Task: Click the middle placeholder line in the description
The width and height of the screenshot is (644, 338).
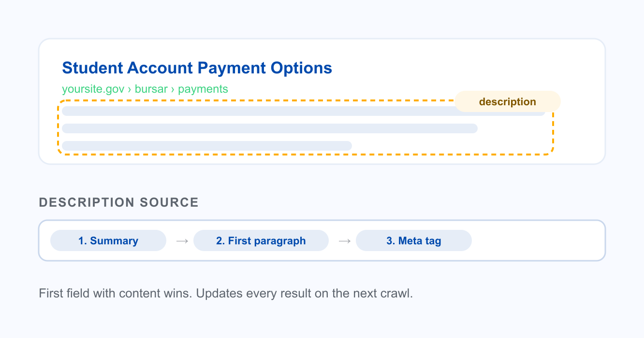Action: 270,128
